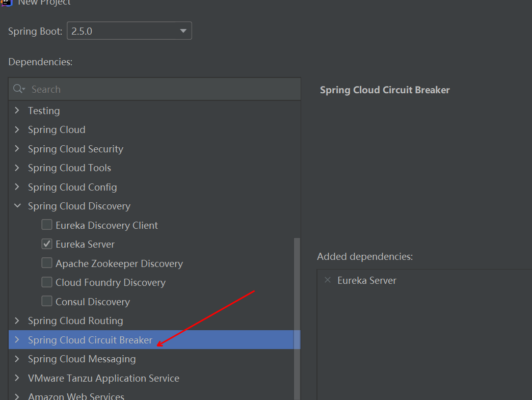Select Spring Cloud Circuit Breaker row label

coord(90,340)
